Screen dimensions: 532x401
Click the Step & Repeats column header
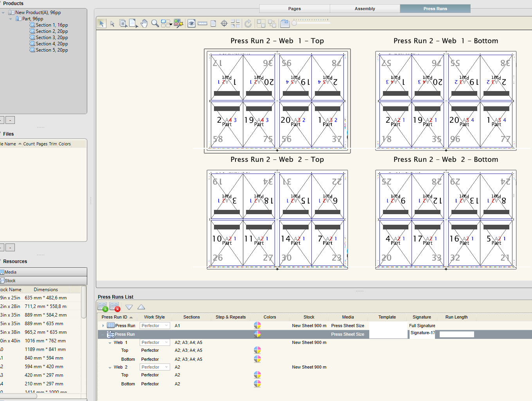230,317
